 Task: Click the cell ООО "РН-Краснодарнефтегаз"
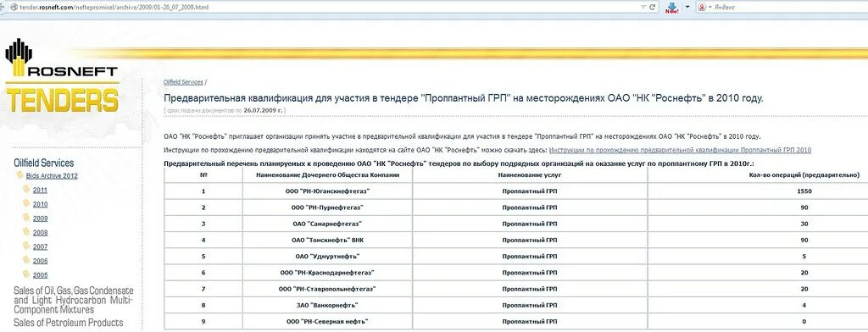[x=327, y=273]
